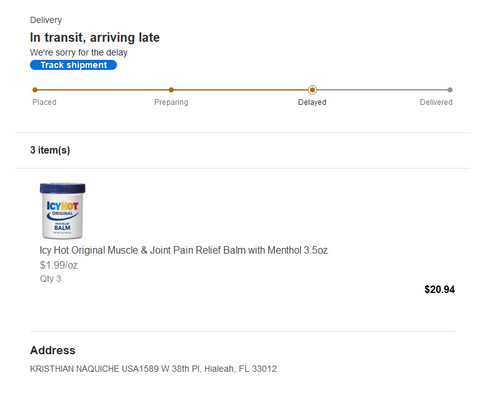Open the Icy Hot balm product image

pyautogui.click(x=62, y=211)
